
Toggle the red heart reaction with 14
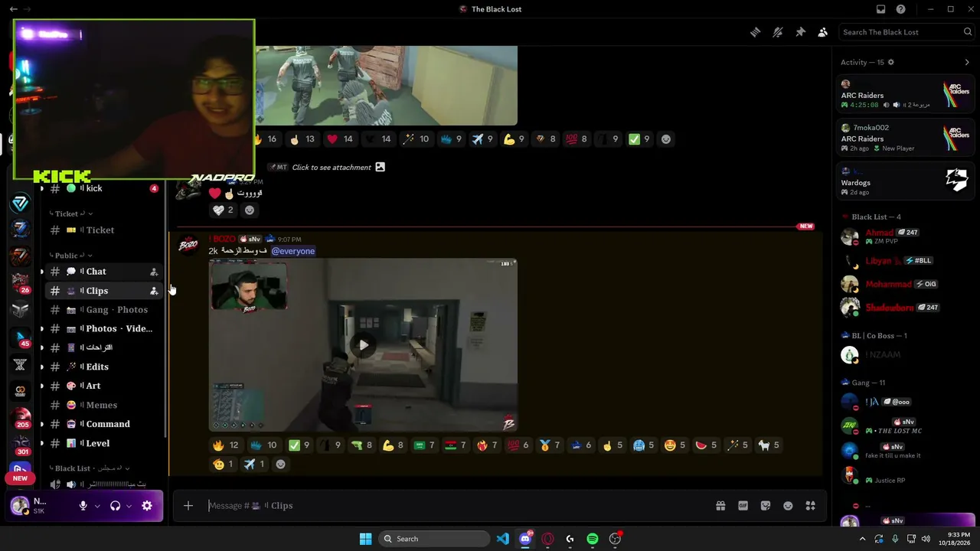(340, 139)
